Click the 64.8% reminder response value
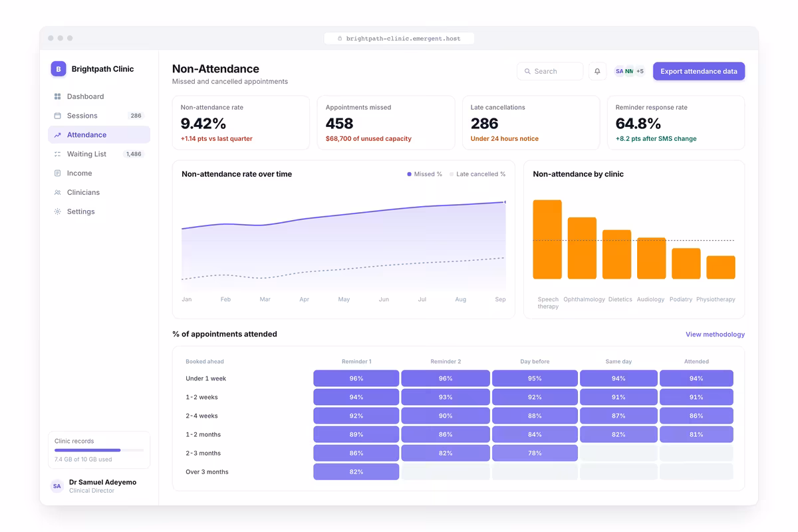 pyautogui.click(x=638, y=124)
